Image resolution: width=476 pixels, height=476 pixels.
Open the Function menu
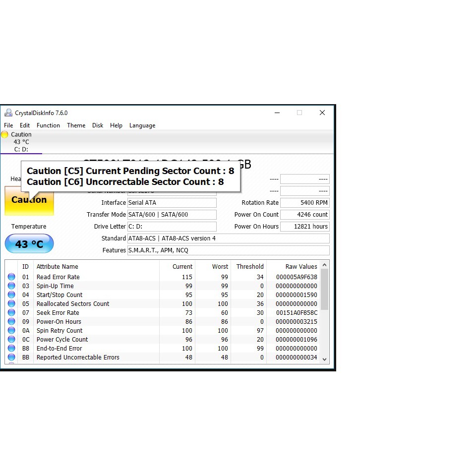pos(48,125)
